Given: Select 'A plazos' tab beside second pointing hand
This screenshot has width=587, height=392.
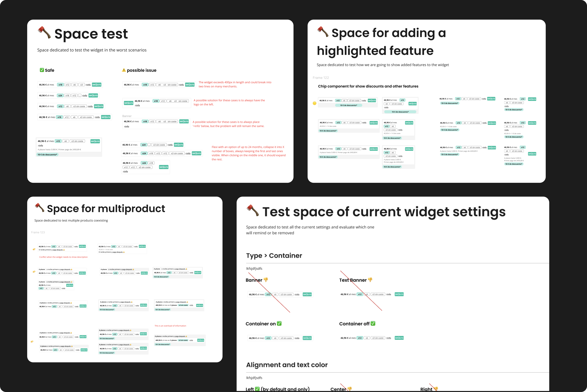Looking at the screenshot, I should pyautogui.click(x=42, y=270).
